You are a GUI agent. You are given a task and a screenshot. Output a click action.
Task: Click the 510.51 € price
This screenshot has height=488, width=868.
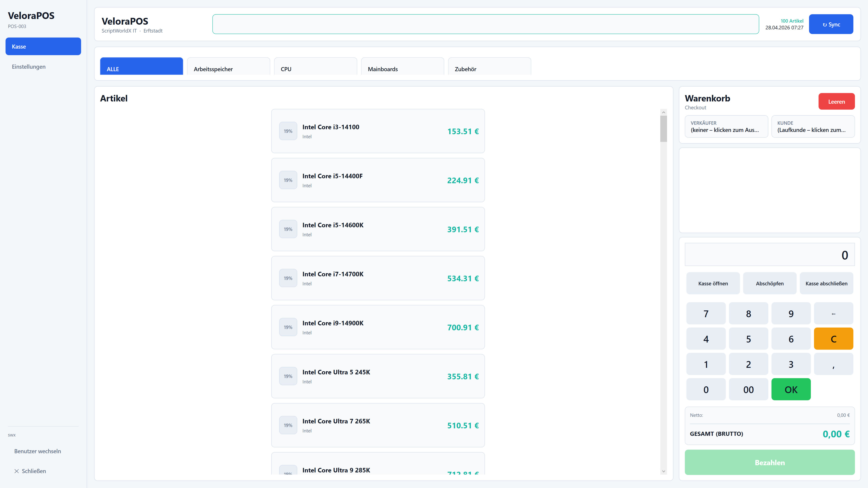coord(463,425)
